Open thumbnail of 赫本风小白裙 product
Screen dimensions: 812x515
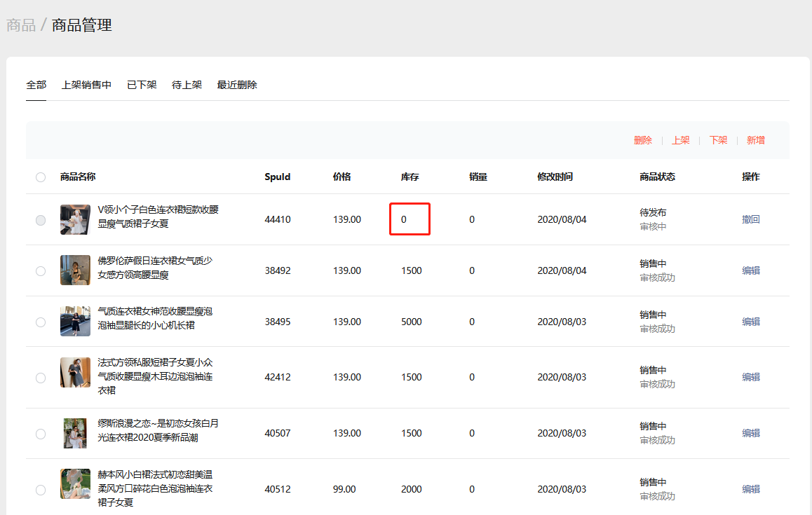click(75, 484)
